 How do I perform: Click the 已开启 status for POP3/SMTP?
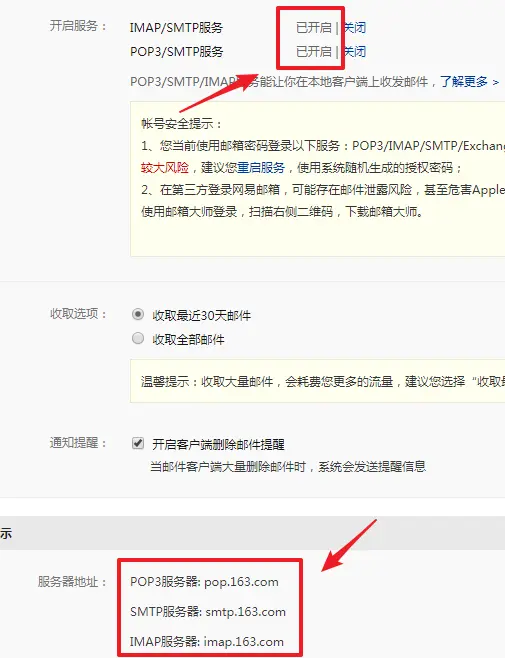point(314,52)
